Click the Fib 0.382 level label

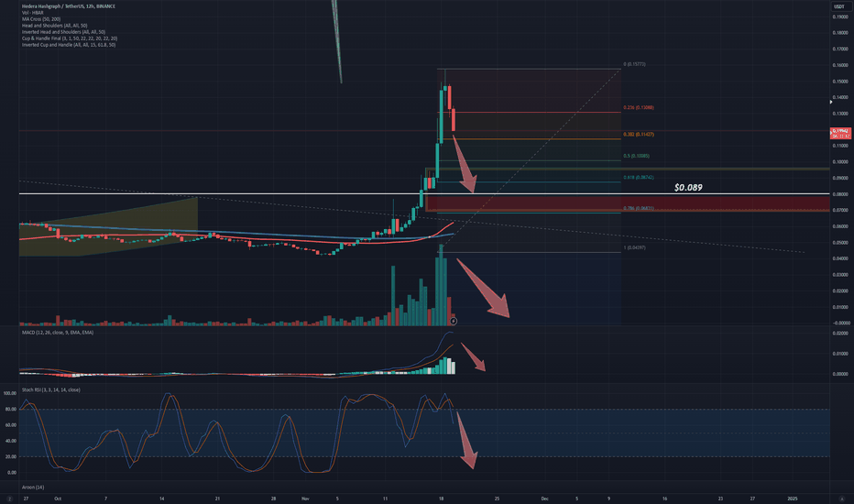click(639, 135)
